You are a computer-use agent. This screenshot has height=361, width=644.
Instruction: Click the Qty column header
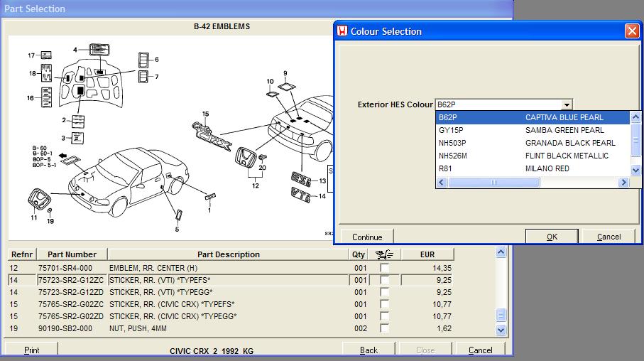click(358, 254)
